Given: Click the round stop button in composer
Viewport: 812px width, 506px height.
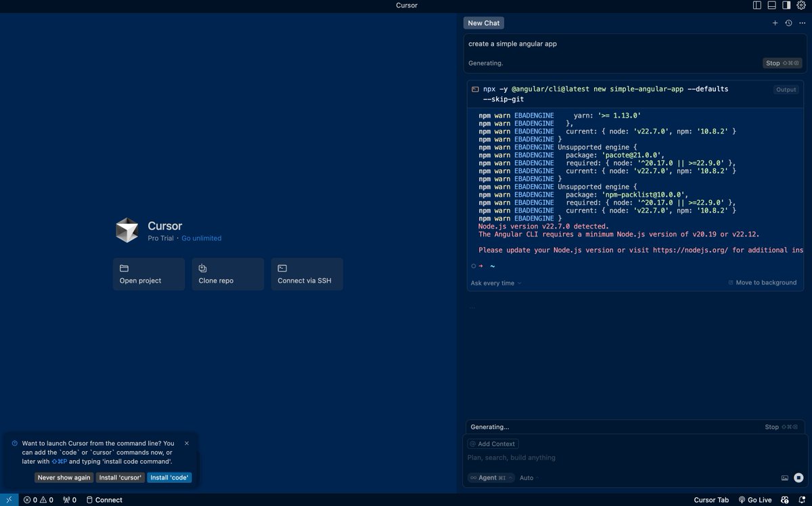Looking at the screenshot, I should point(798,478).
